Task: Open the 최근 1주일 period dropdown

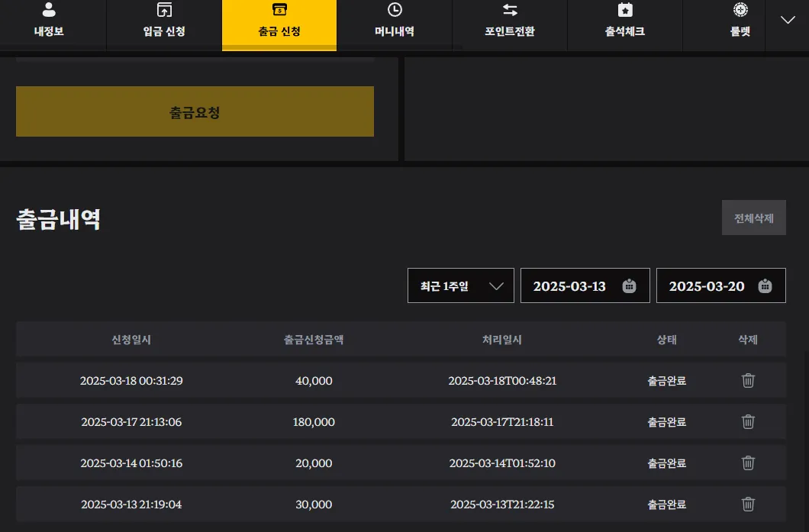Action: pos(461,285)
